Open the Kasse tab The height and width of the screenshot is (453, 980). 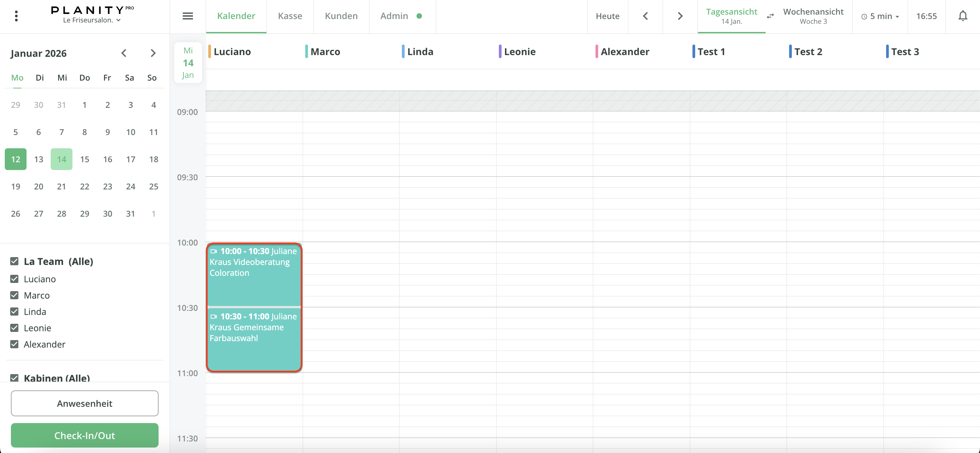pyautogui.click(x=290, y=16)
